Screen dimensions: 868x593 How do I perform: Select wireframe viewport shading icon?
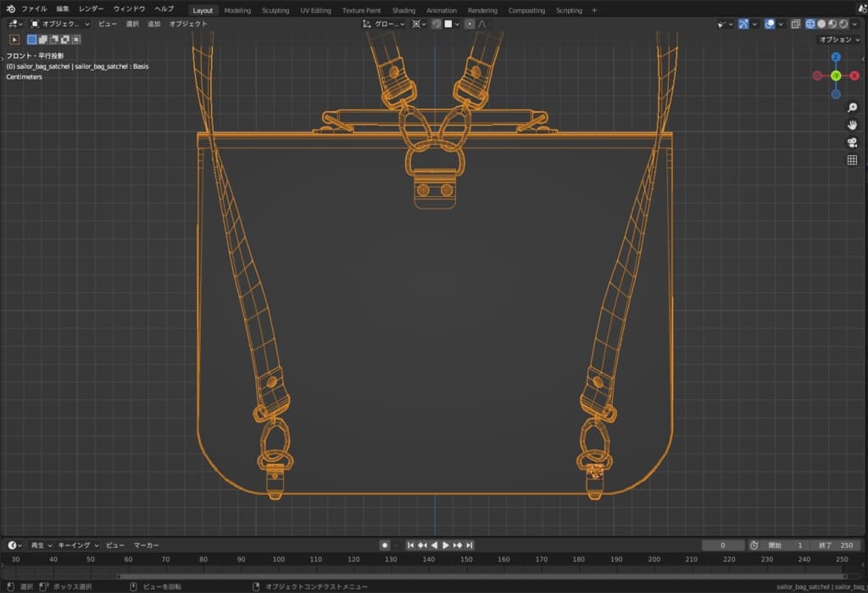point(810,24)
